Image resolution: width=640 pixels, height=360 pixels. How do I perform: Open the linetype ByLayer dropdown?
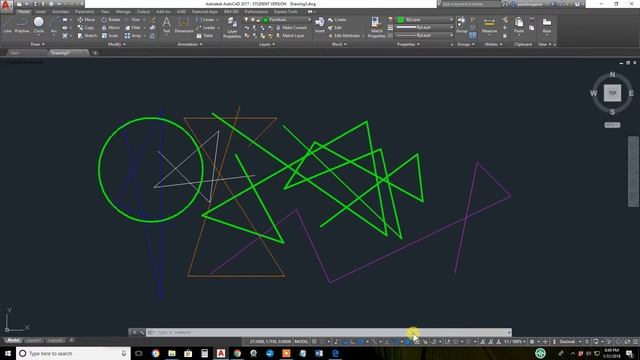point(425,36)
